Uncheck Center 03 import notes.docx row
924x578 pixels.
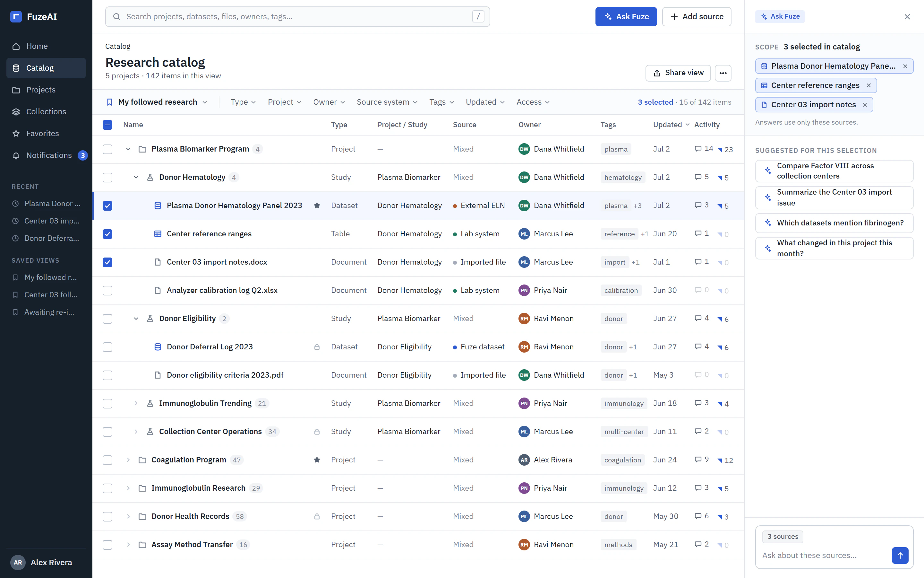coord(107,262)
